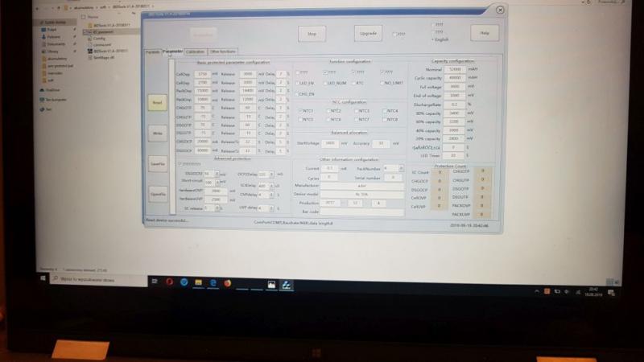This screenshot has height=362, width=644.
Task: Select the English language radio option
Action: click(x=432, y=38)
